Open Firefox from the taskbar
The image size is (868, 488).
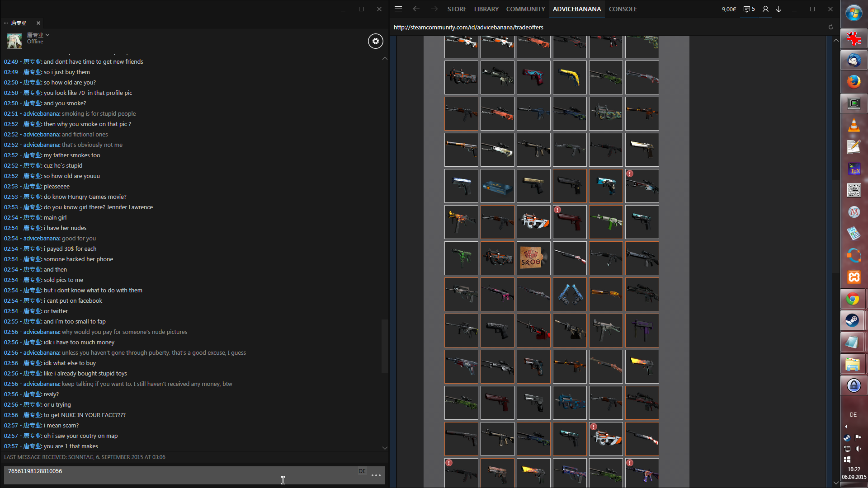(854, 82)
